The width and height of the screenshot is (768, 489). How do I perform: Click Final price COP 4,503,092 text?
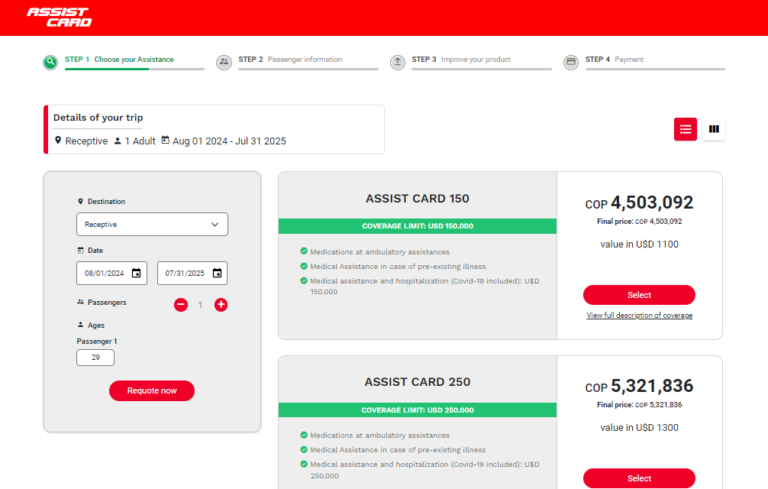coord(639,221)
